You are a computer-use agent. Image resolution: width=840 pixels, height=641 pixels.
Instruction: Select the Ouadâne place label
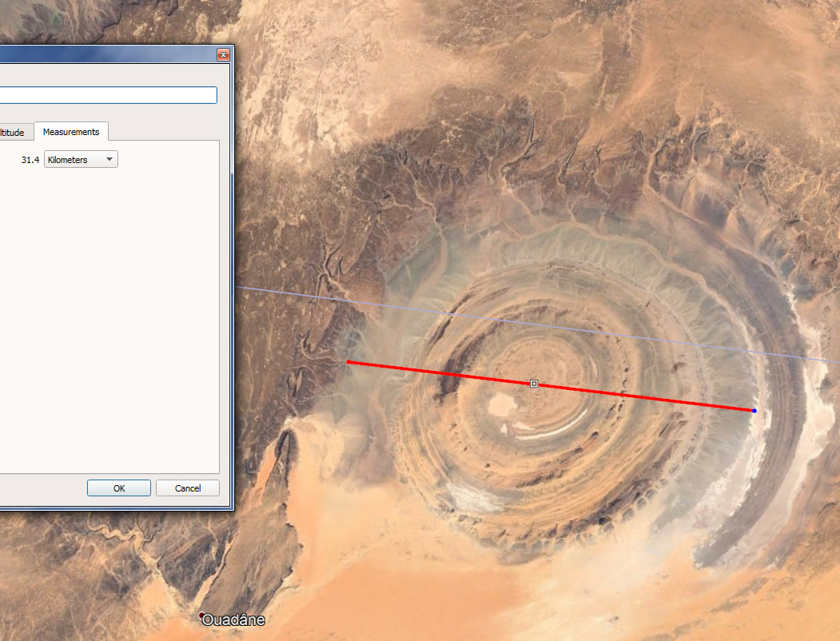(233, 620)
